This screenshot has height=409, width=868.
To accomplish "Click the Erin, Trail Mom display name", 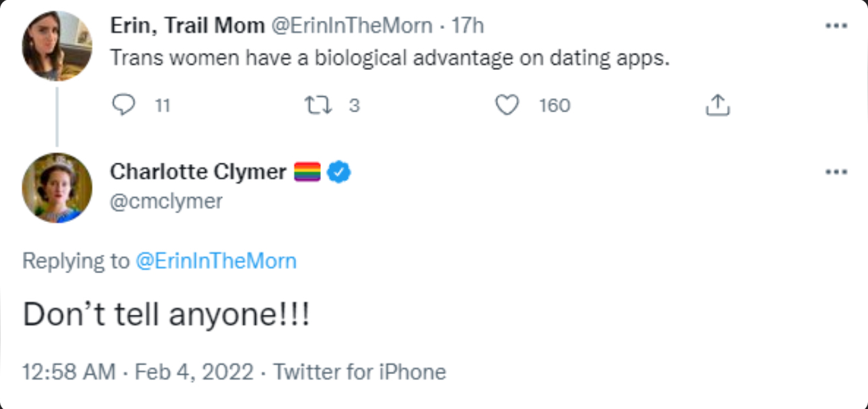I will [187, 26].
